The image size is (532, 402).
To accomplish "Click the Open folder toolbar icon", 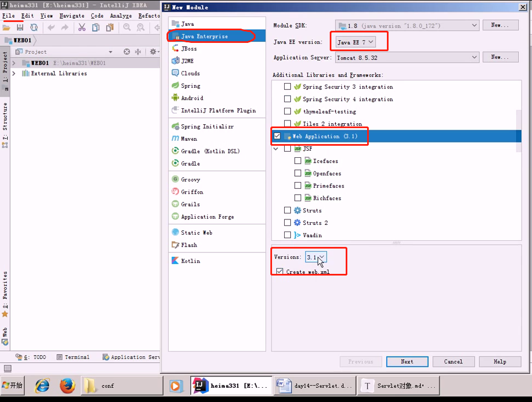I will tap(7, 27).
